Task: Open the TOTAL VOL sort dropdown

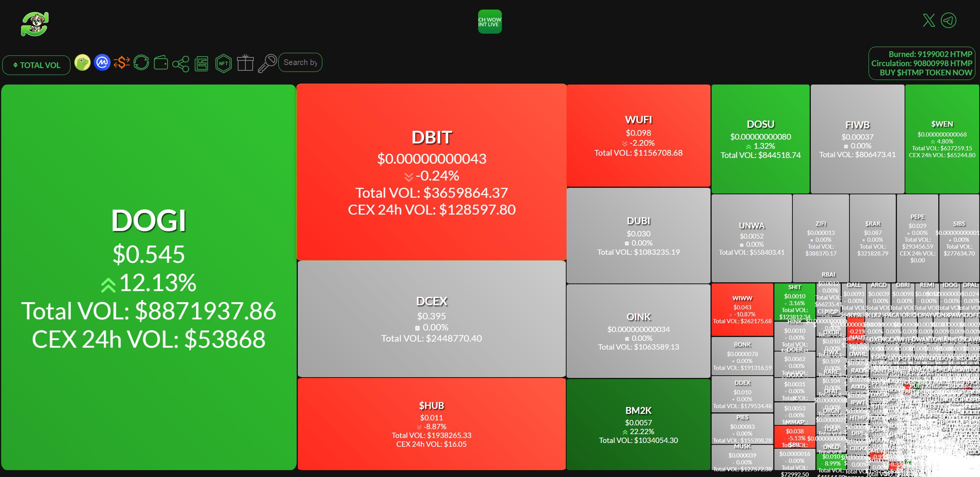Action: pyautogui.click(x=36, y=65)
